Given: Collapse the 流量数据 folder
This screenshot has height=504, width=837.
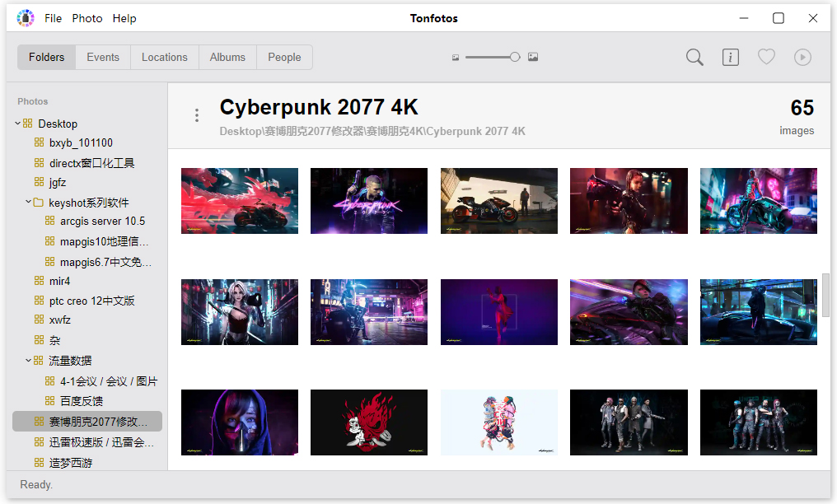Looking at the screenshot, I should point(28,361).
